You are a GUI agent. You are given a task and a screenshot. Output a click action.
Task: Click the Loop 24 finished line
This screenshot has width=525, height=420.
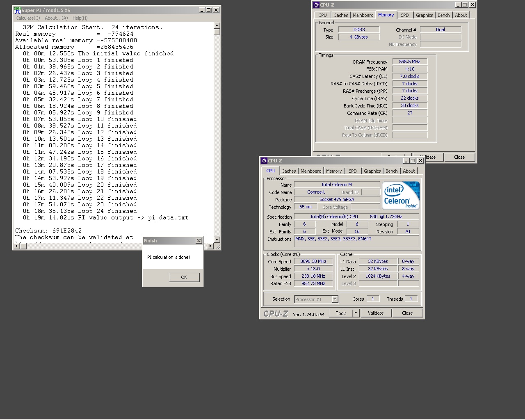click(x=80, y=211)
